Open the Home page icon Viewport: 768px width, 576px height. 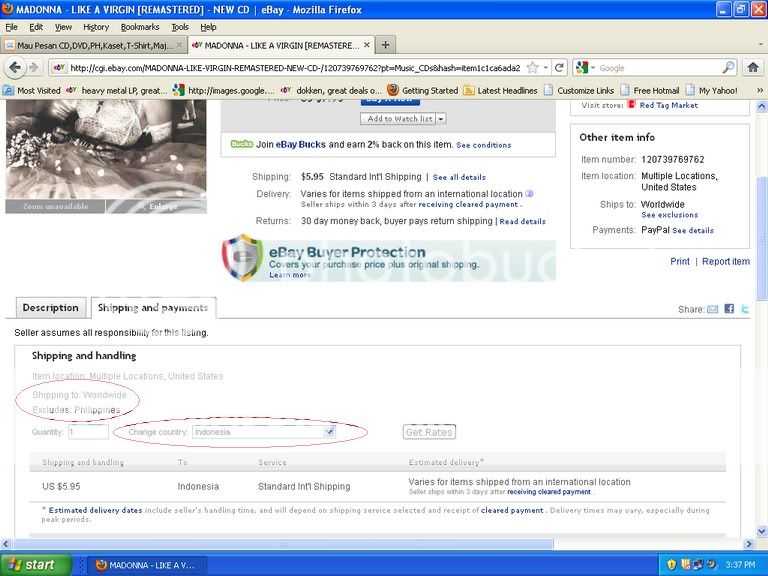click(753, 68)
